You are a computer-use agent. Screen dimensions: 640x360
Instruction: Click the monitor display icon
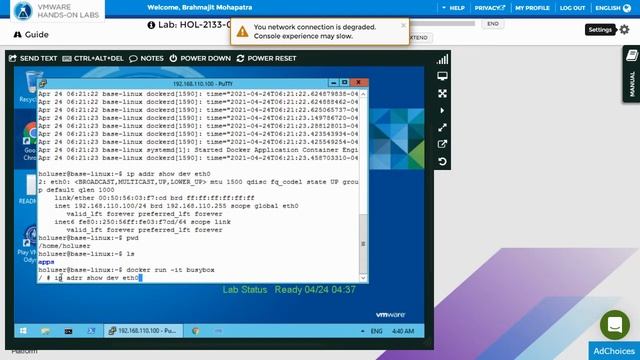pyautogui.click(x=442, y=76)
